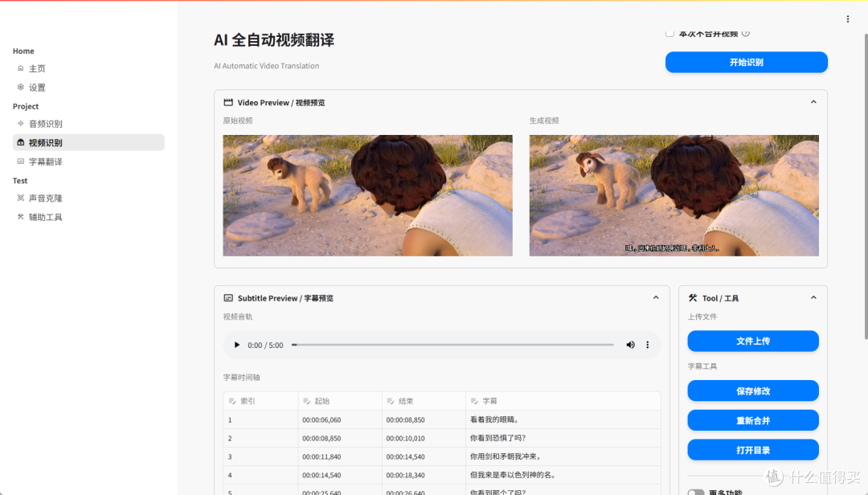Mute the audio player volume
The image size is (868, 495).
tap(631, 345)
